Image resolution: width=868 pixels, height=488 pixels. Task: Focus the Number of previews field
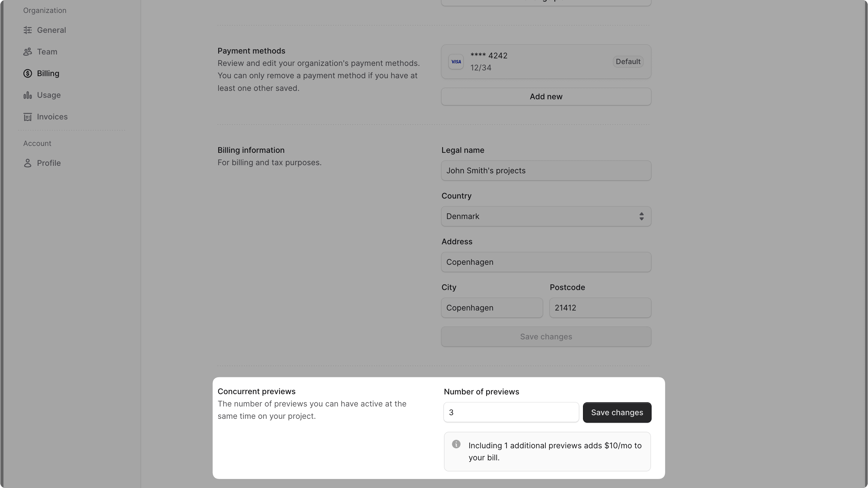(x=511, y=412)
